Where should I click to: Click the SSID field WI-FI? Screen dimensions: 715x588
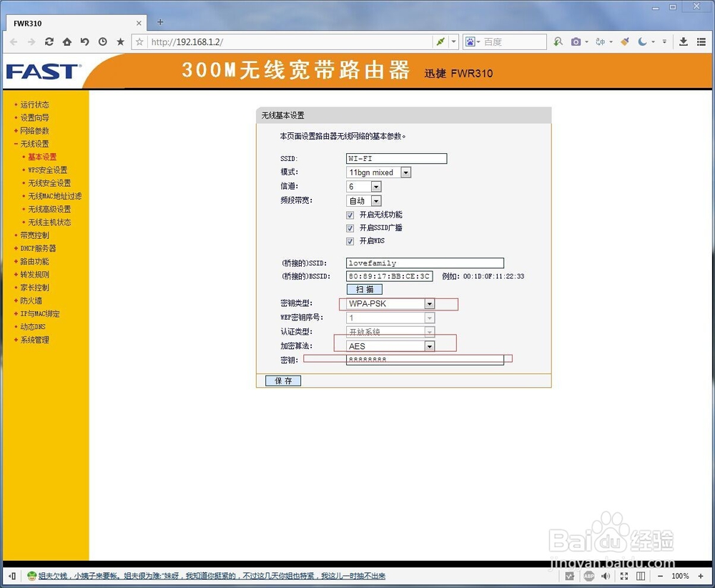(x=396, y=158)
